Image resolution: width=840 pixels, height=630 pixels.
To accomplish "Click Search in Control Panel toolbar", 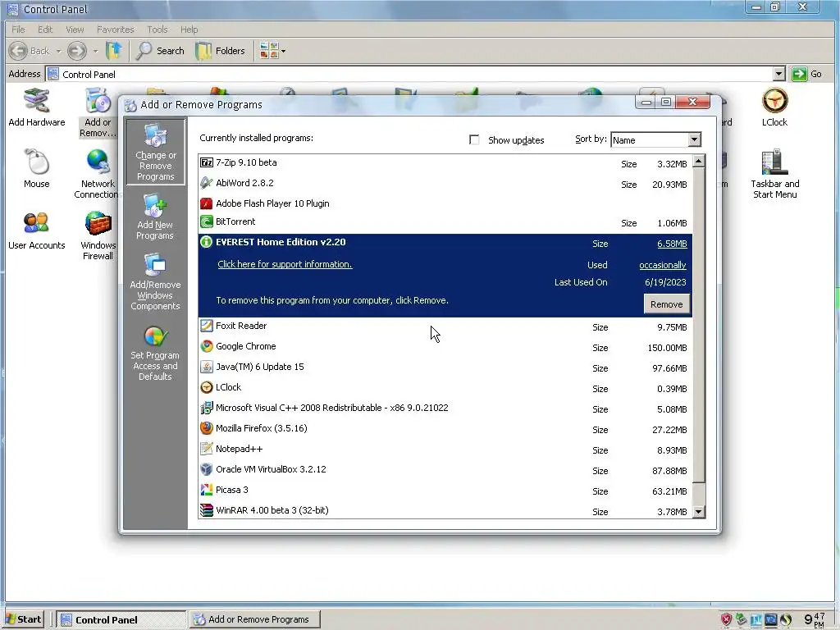I will tap(160, 51).
